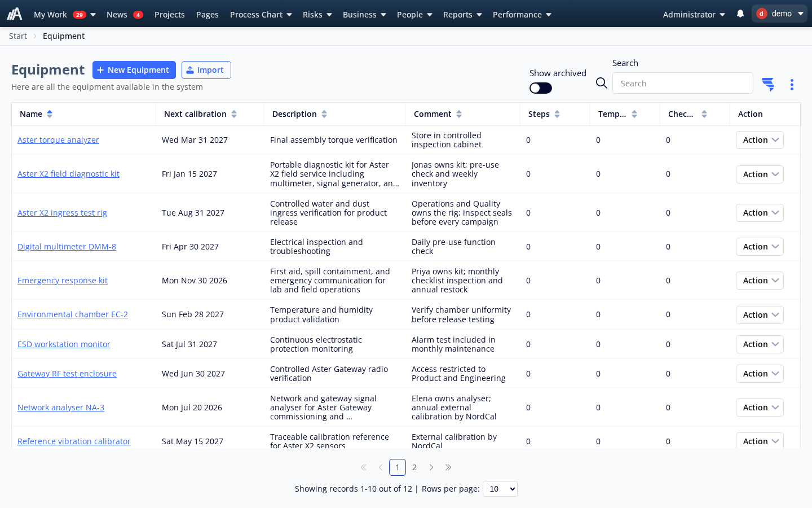Toggle Show archived switch
Image resolution: width=812 pixels, height=508 pixels.
tap(541, 88)
